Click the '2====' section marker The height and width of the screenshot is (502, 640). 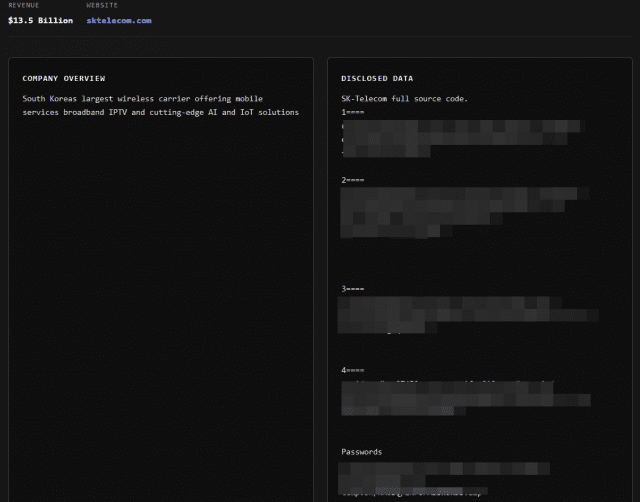click(x=353, y=180)
